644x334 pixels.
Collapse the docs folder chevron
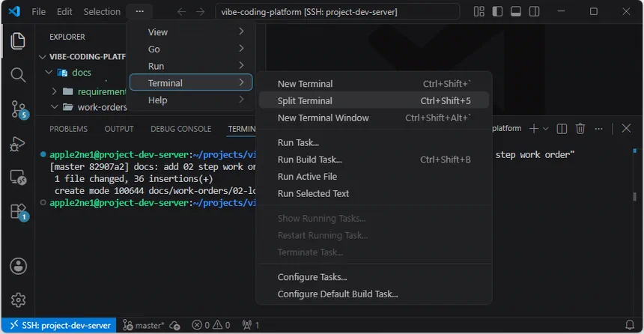[49, 73]
